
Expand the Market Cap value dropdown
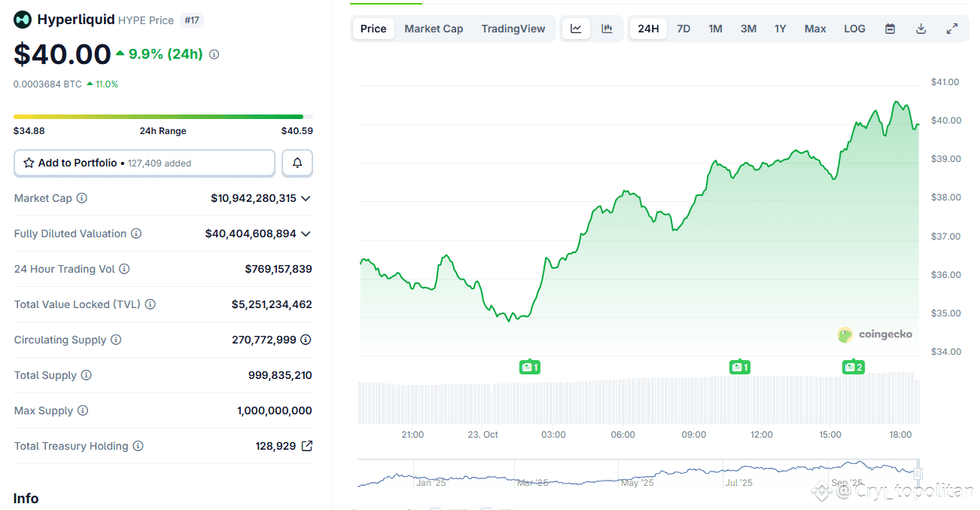306,197
